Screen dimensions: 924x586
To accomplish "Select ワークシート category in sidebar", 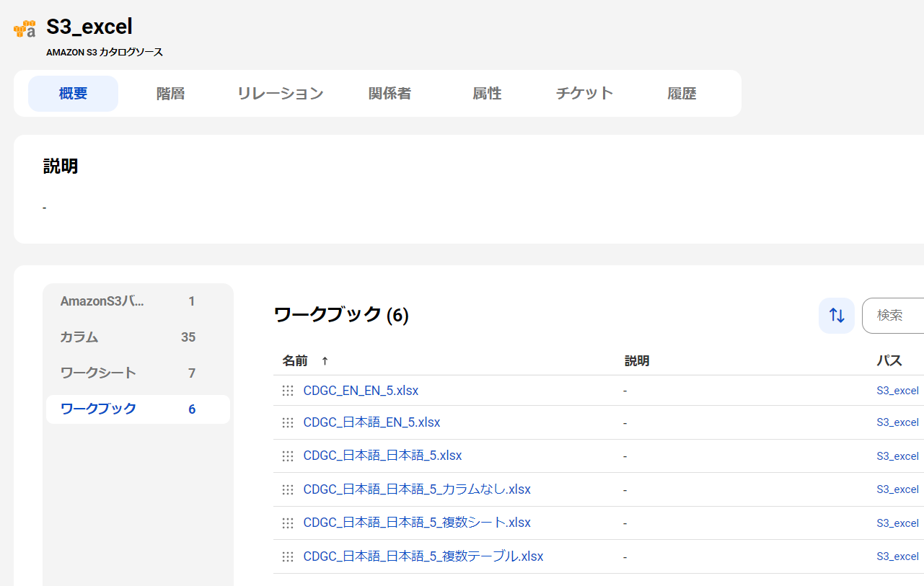I will coord(138,373).
